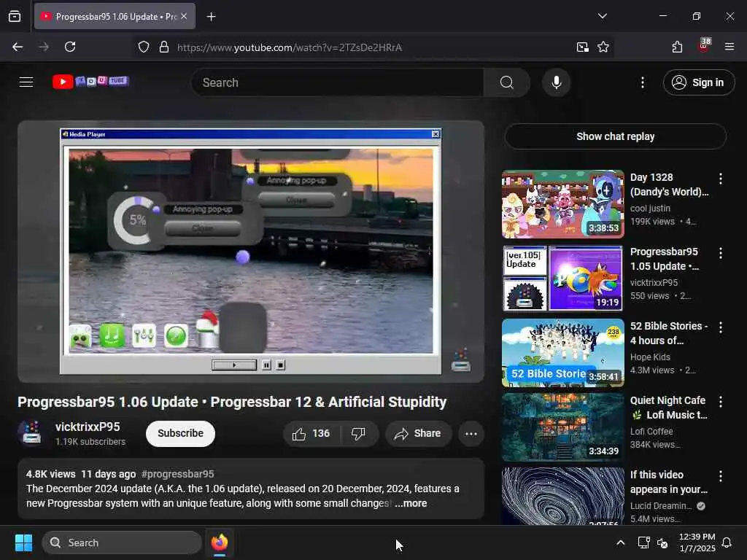
Task: List all tabs dropdown arrow
Action: coord(602,16)
